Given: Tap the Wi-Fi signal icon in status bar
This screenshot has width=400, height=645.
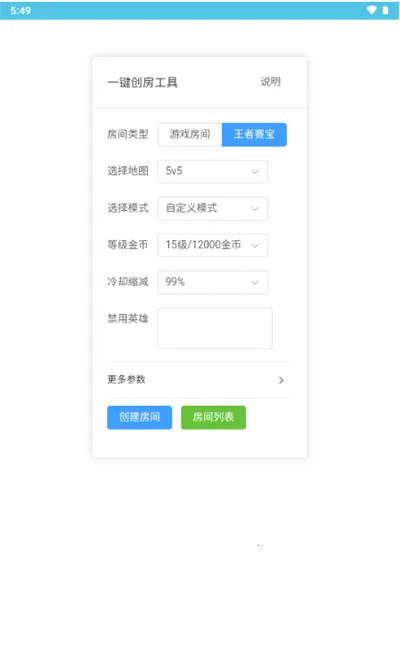Looking at the screenshot, I should pyautogui.click(x=372, y=10).
